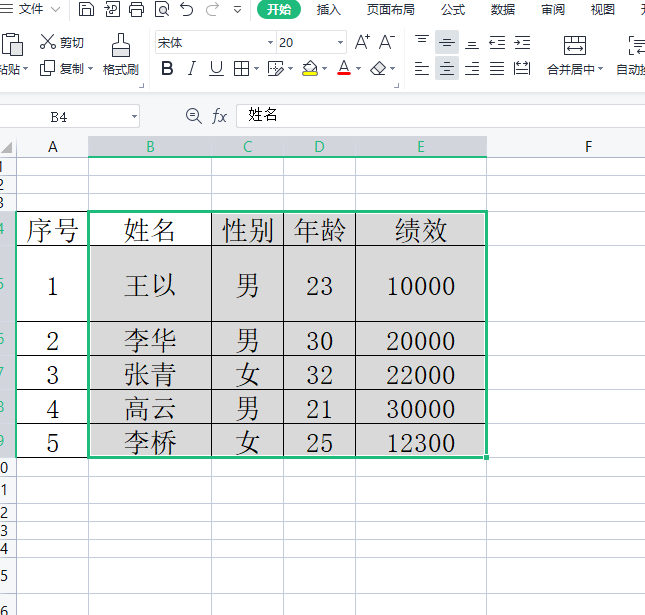Select the 开始 tab
This screenshot has height=615, width=645.
tap(279, 9)
